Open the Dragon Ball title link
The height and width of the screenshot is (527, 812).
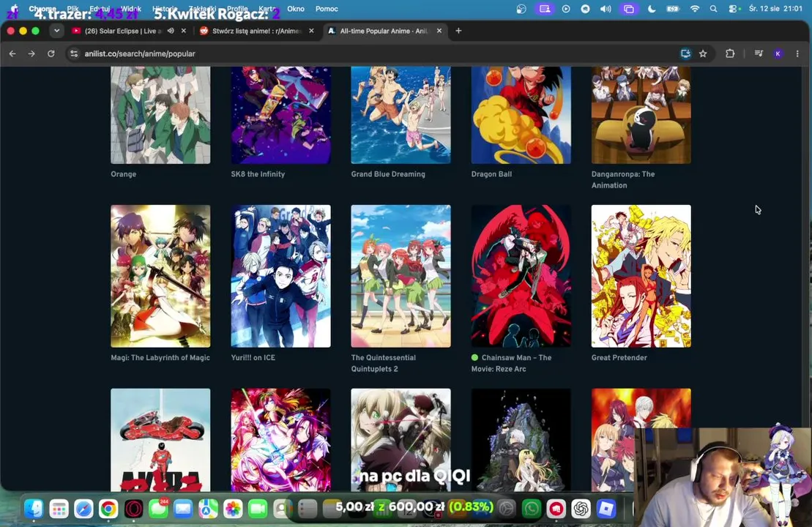click(x=491, y=174)
